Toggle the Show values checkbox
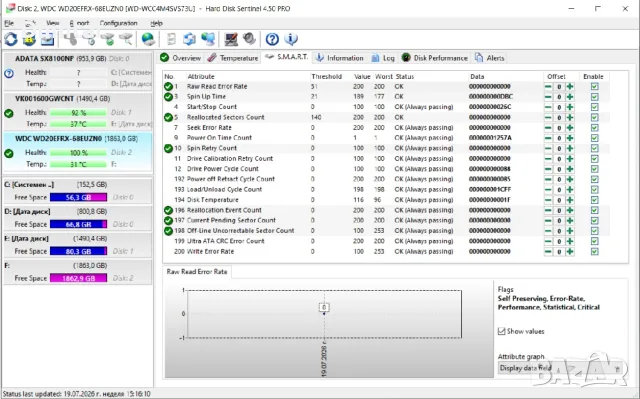This screenshot has height=399, width=640. coord(502,331)
